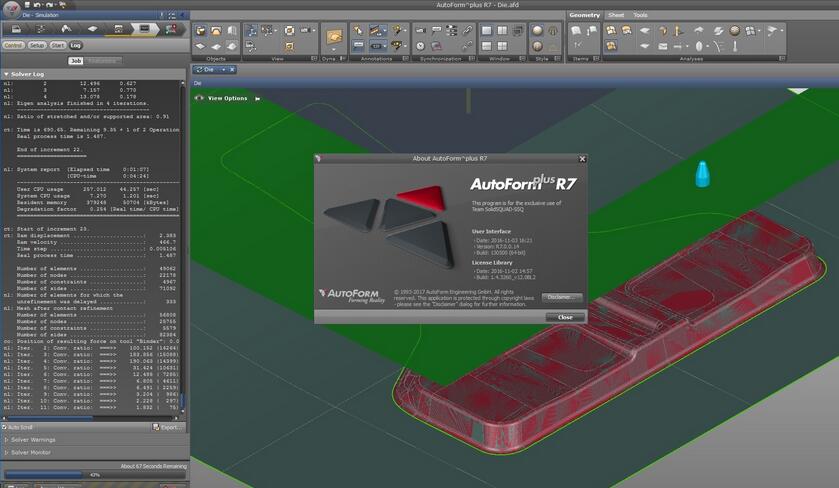Viewport: 839px width, 488px height.
Task: Open the Dyna group dropdown arrow
Action: click(x=334, y=49)
